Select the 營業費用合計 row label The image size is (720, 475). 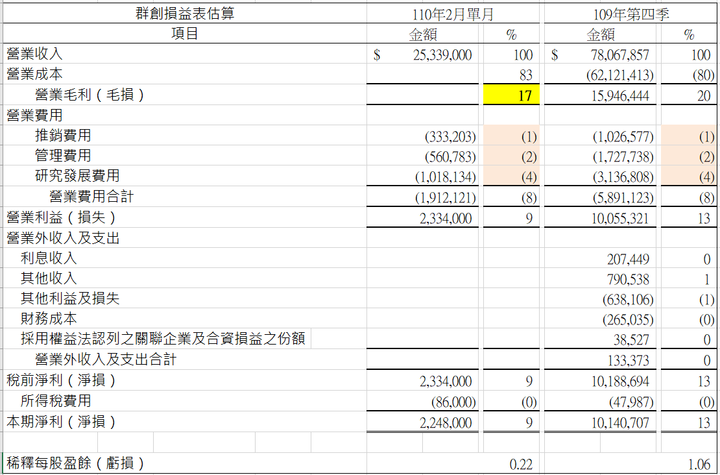click(x=91, y=196)
